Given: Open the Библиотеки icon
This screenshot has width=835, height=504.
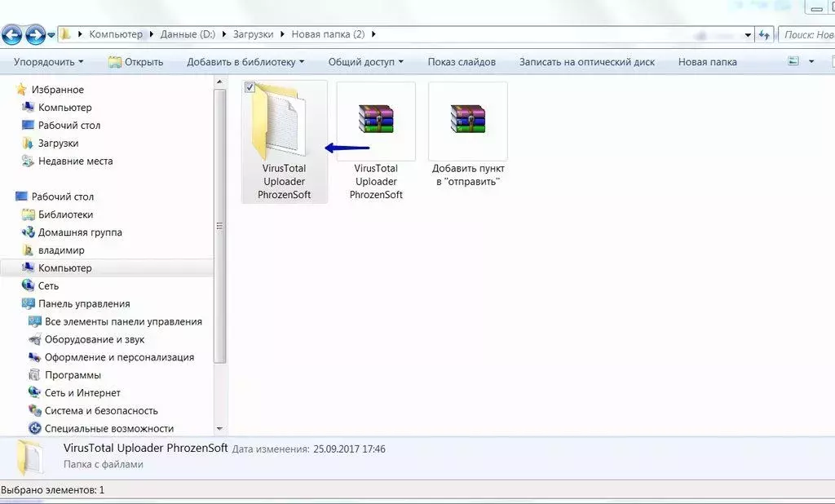Looking at the screenshot, I should 29,214.
